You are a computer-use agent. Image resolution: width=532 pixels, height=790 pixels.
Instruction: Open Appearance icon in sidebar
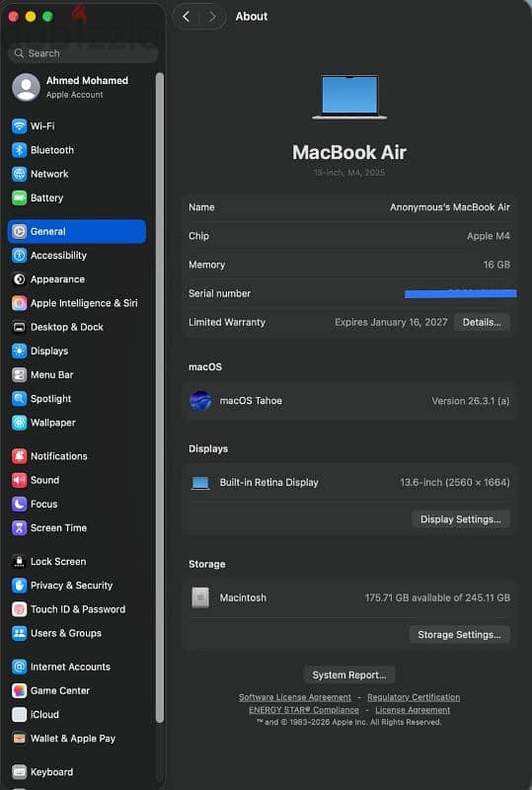[19, 279]
